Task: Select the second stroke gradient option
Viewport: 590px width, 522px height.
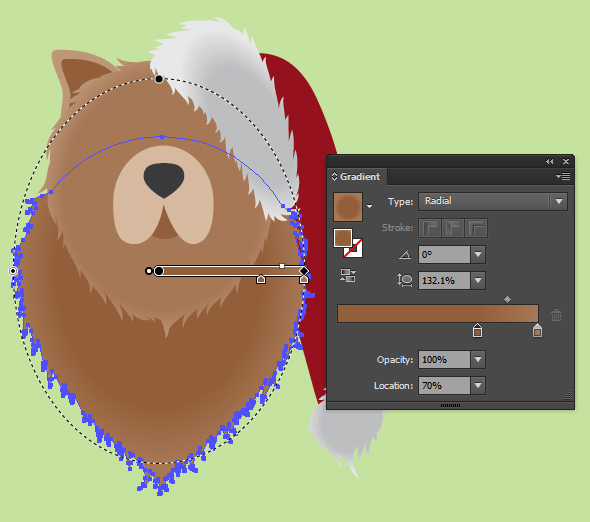Action: [x=453, y=228]
